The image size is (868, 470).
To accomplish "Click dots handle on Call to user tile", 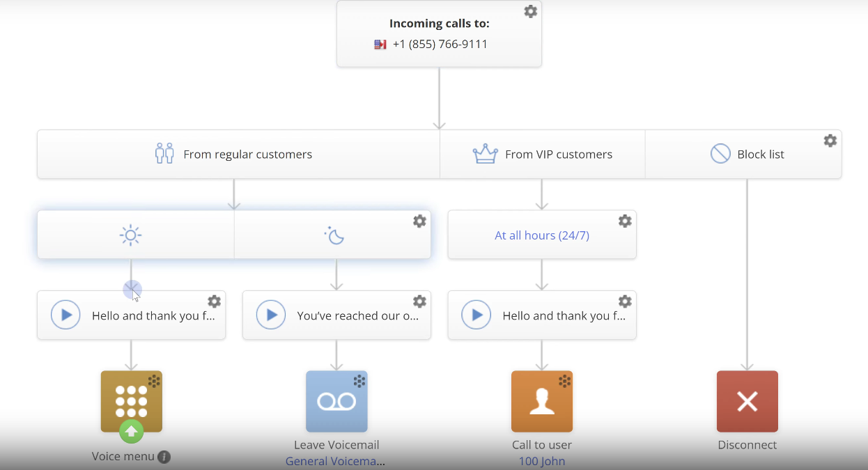I will coord(565,381).
